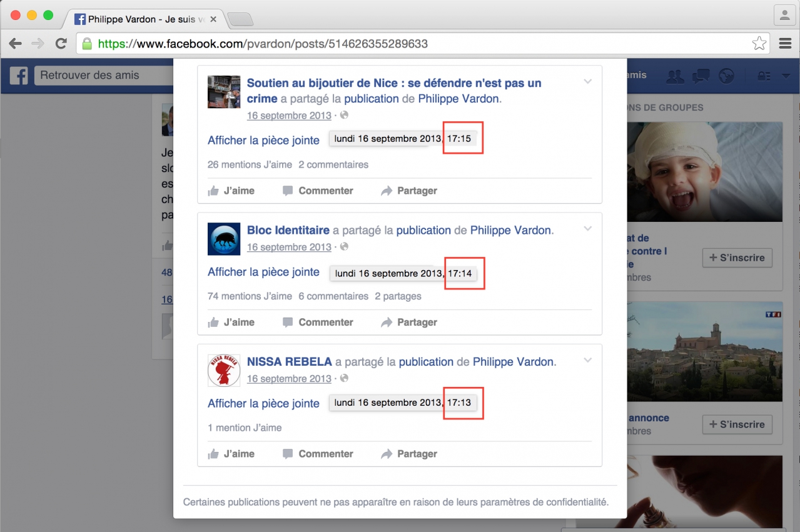Viewport: 800px width, 532px height.
Task: Open the Facebook account dropdown arrow
Action: point(786,76)
